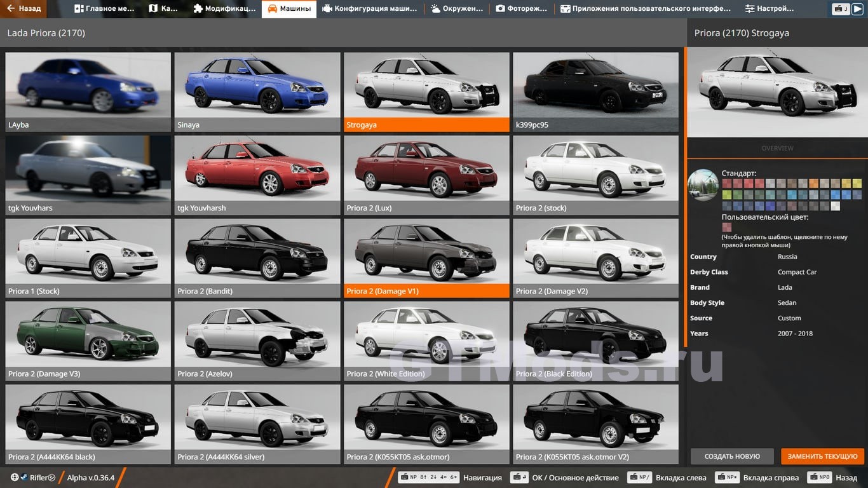The width and height of the screenshot is (868, 488).
Task: Click the round environment preview thumbnail
Action: click(703, 185)
